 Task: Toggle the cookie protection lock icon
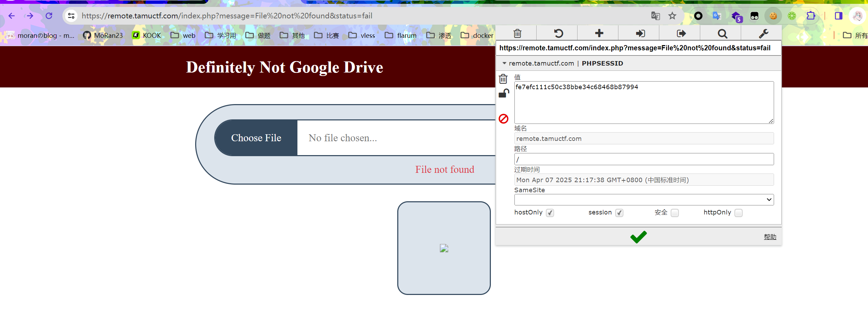[x=503, y=94]
